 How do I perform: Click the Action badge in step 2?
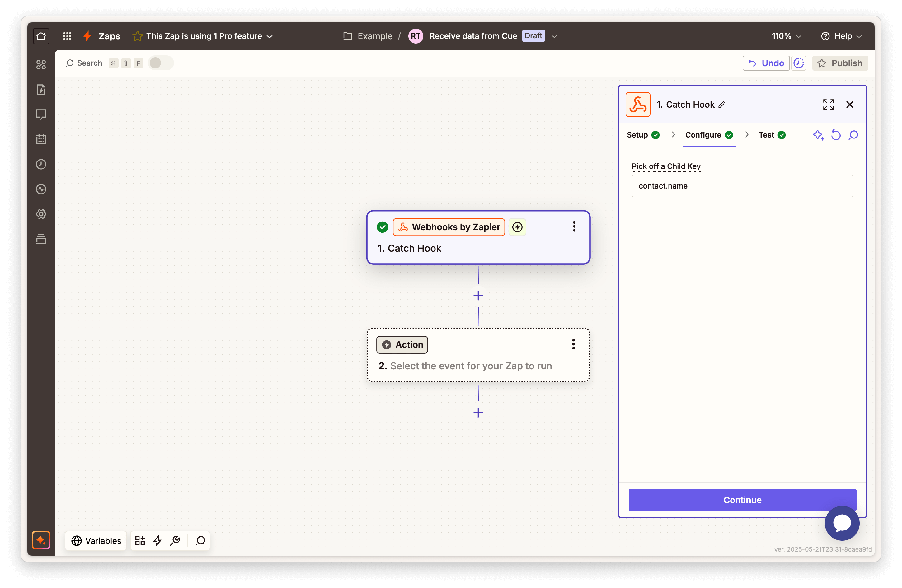402,344
